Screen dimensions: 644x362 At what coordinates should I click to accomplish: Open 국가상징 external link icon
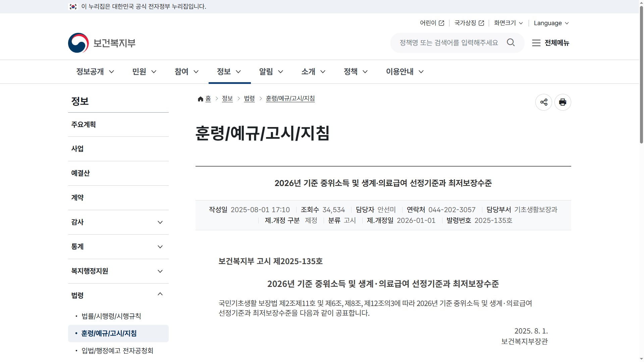481,23
